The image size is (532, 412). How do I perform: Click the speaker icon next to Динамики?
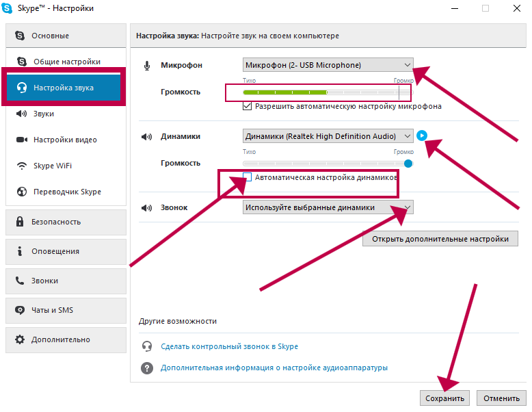pos(146,137)
